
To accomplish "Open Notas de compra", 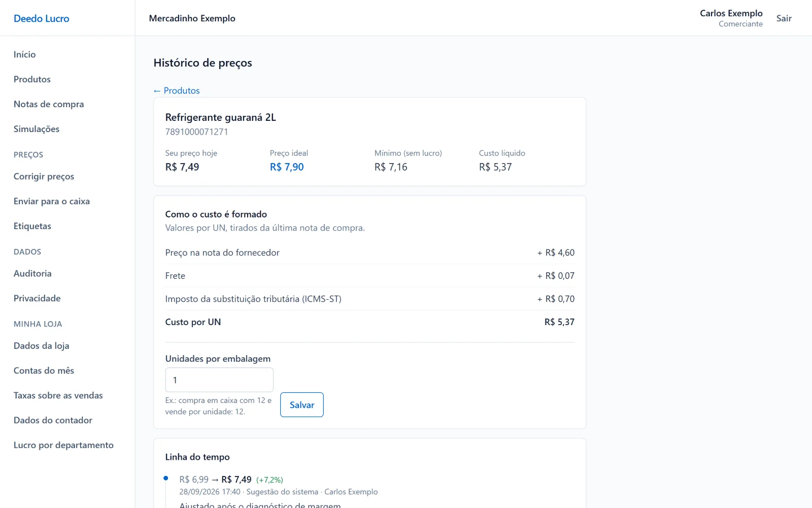I will click(x=49, y=104).
